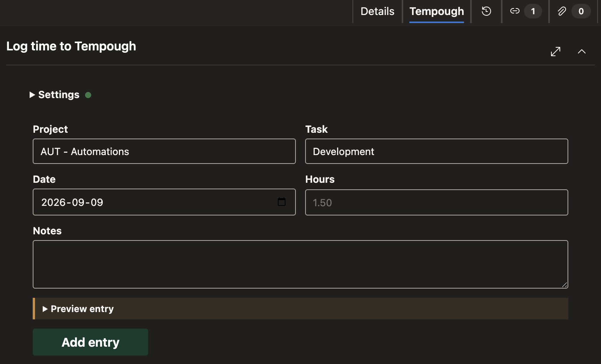Screen dimensions: 601x364
Task: Expand Tempough panel to full screen
Action: (x=556, y=52)
